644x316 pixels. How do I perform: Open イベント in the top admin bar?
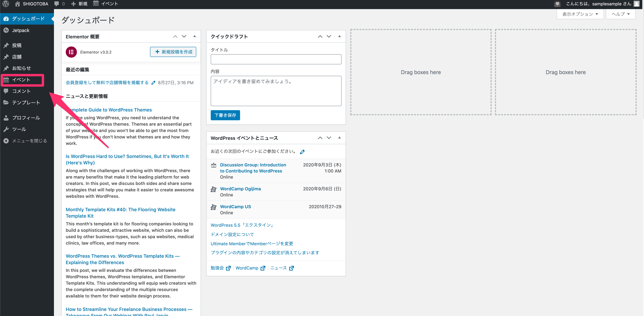(105, 4)
